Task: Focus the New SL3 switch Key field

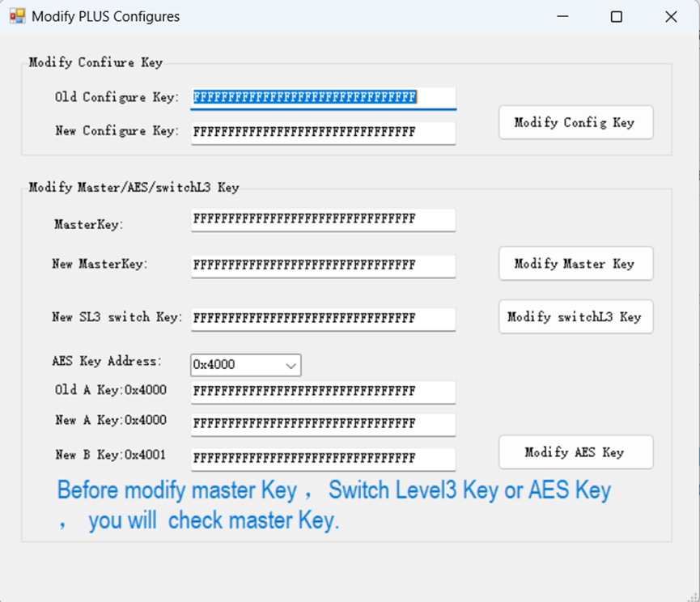Action: click(x=323, y=319)
